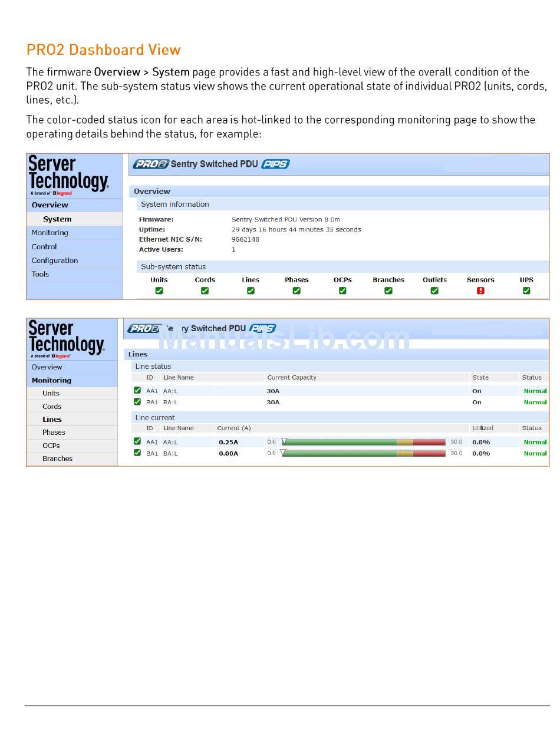Click the BA1 line current usage bar
Image resolution: width=560 pixels, height=739 pixels.
[364, 453]
